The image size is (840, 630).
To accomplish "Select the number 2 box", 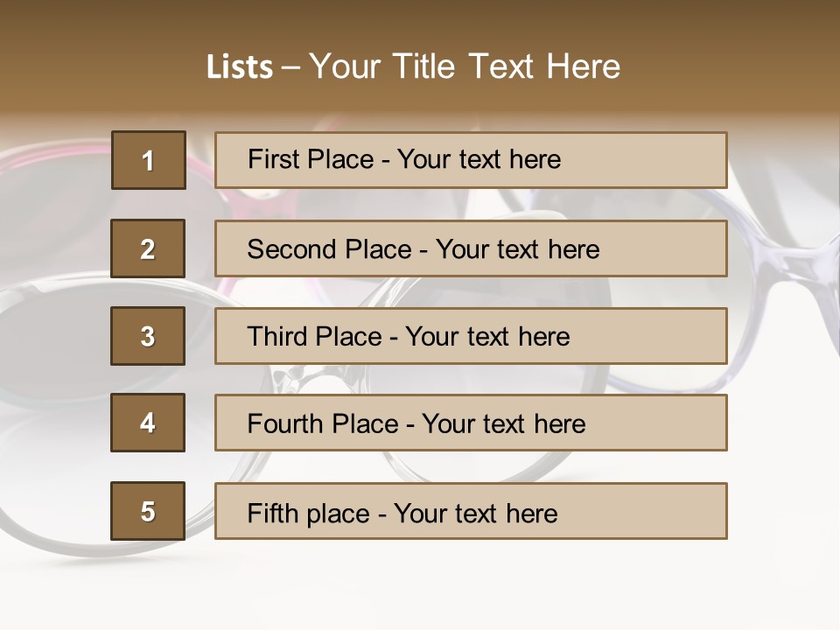I will click(148, 248).
